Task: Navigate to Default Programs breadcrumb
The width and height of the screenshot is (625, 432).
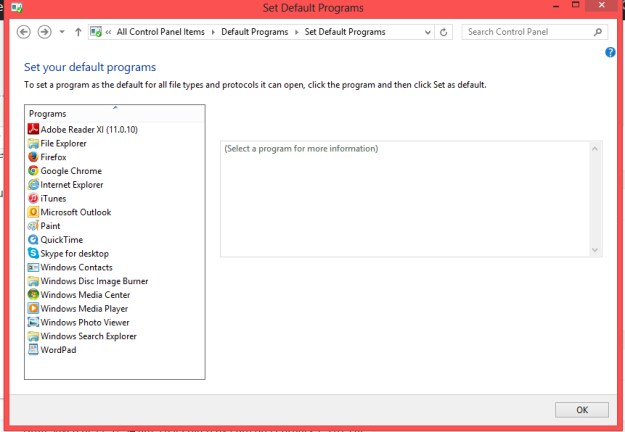Action: click(255, 32)
